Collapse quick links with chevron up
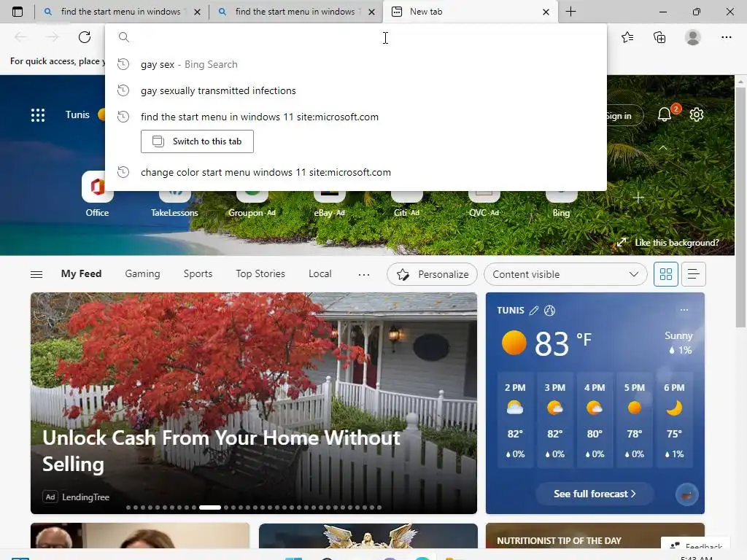Viewport: 747px width, 560px height. pyautogui.click(x=662, y=148)
